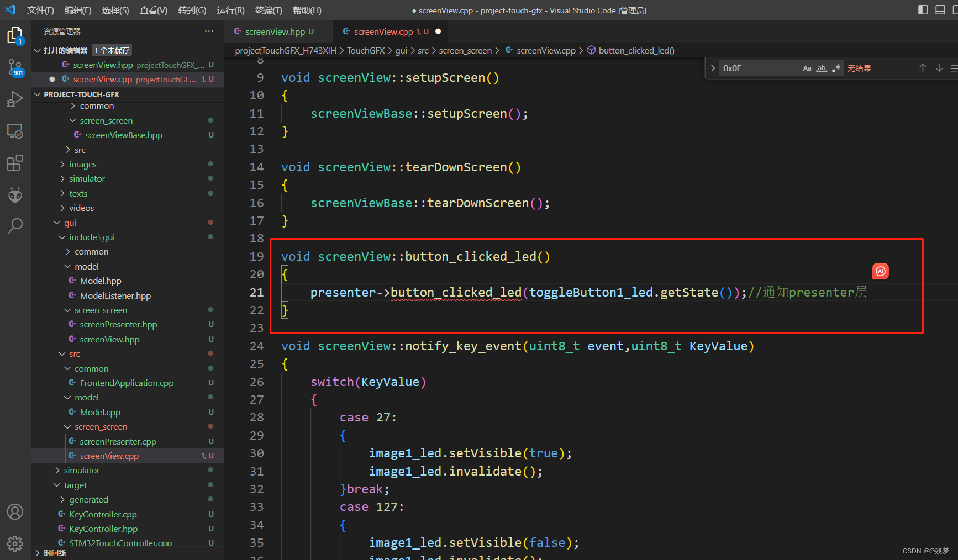Viewport: 958px width, 560px height.
Task: Click the VS Code logo icon
Action: (10, 10)
